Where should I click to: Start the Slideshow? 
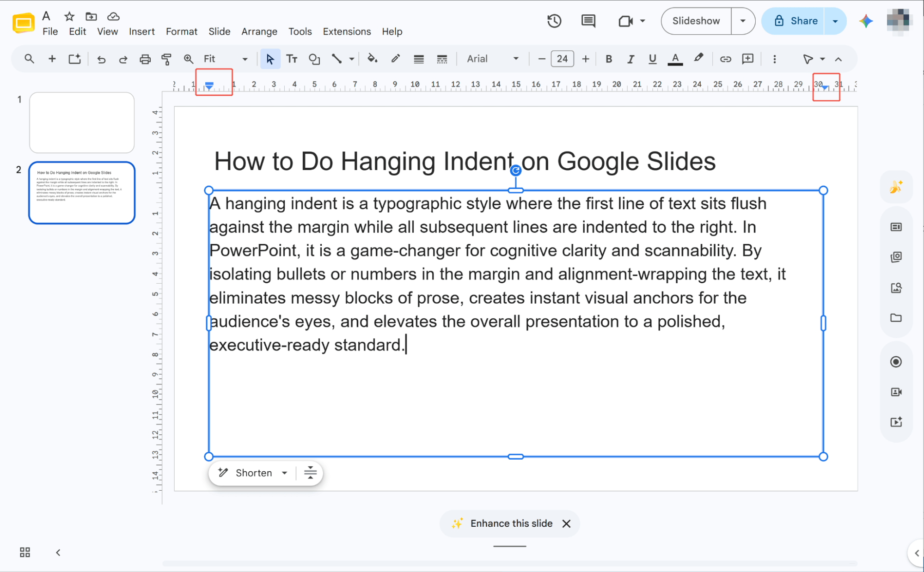click(x=696, y=21)
